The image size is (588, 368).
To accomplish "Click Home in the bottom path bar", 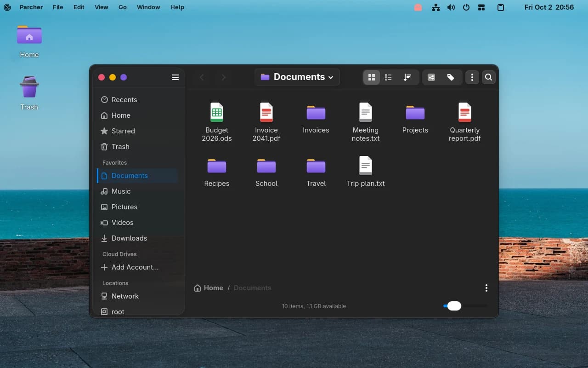I will pos(209,288).
